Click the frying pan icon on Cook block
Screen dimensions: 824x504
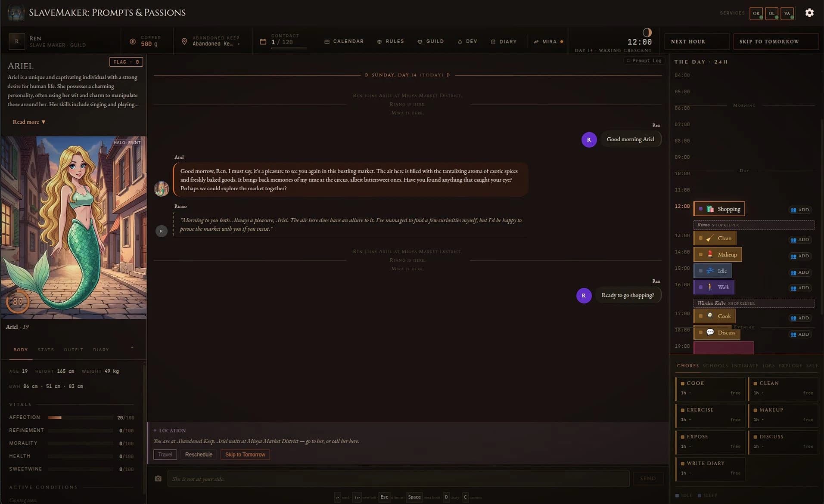[710, 316]
